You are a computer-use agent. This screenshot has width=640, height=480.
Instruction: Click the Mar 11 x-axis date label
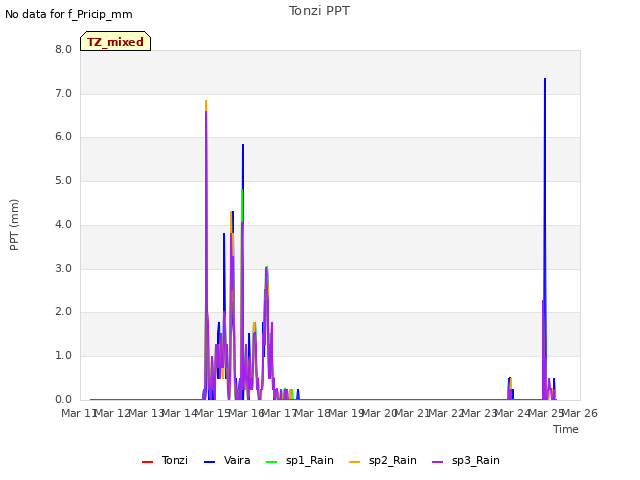78,413
